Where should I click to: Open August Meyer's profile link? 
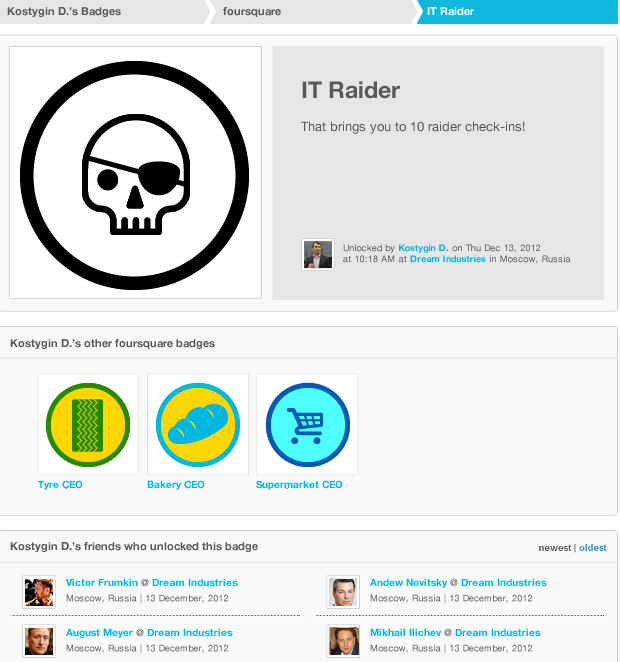coord(99,632)
